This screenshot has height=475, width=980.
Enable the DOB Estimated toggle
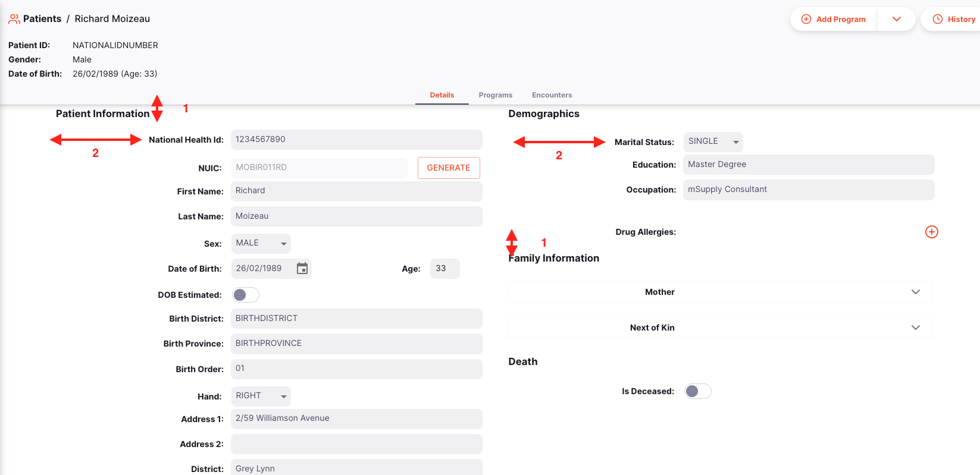tap(245, 294)
